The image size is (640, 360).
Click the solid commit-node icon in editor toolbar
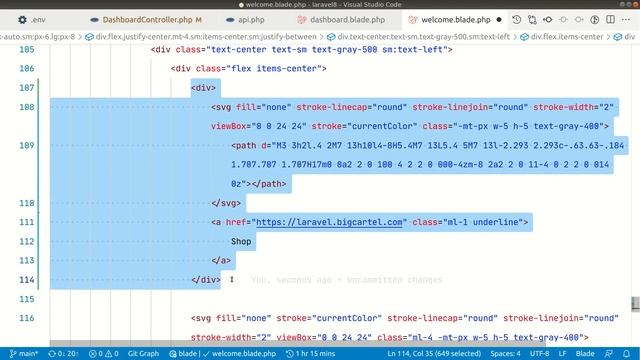coord(548,20)
